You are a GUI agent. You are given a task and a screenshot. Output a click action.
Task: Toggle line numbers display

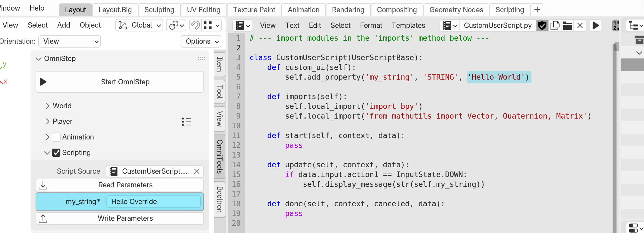point(616,26)
